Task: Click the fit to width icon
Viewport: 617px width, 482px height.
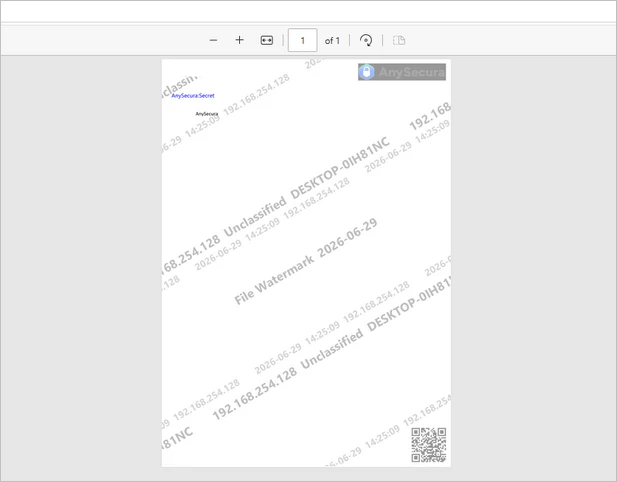Action: (267, 40)
